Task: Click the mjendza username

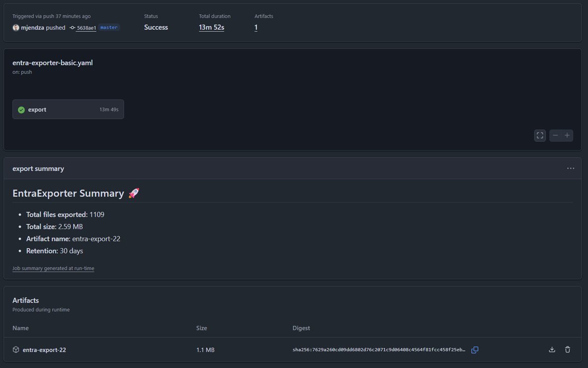Action: (32, 28)
